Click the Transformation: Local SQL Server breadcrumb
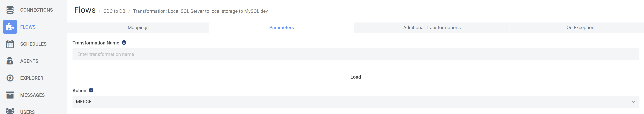This screenshot has width=644, height=114. (x=200, y=11)
